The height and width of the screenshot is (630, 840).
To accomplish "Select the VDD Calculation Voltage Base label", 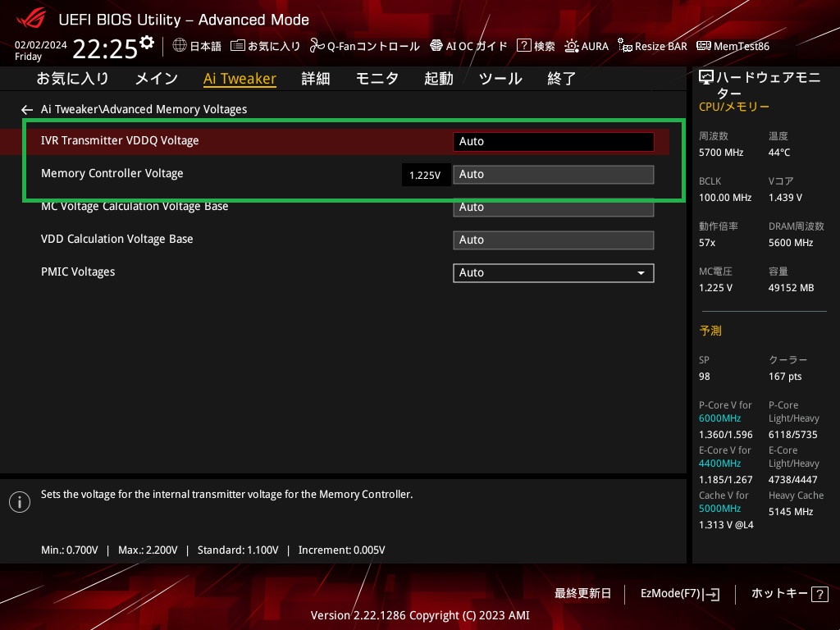I will pos(116,239).
